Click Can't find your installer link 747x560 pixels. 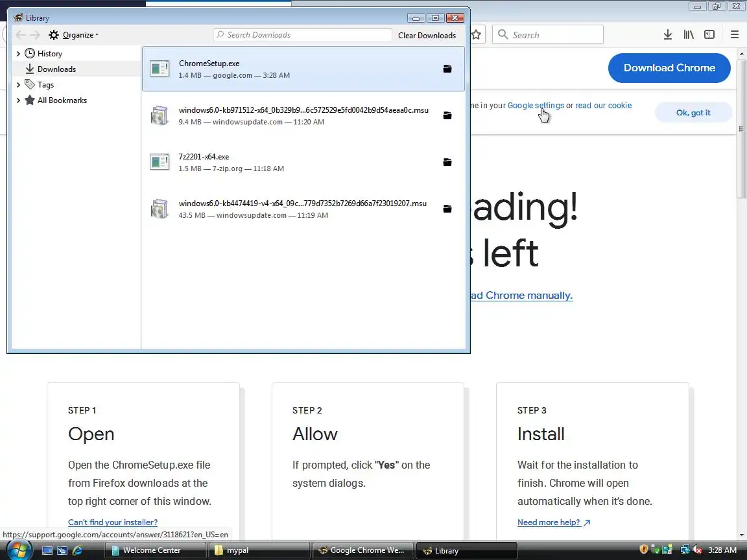[x=113, y=522]
